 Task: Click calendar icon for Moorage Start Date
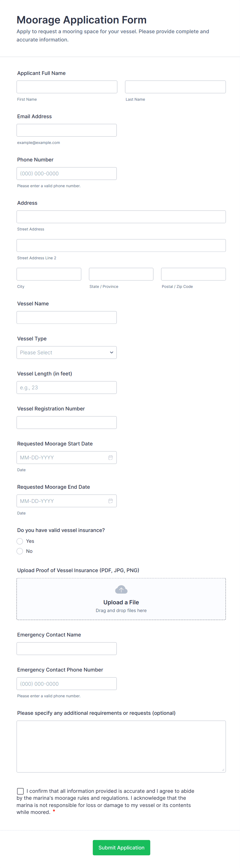[110, 458]
